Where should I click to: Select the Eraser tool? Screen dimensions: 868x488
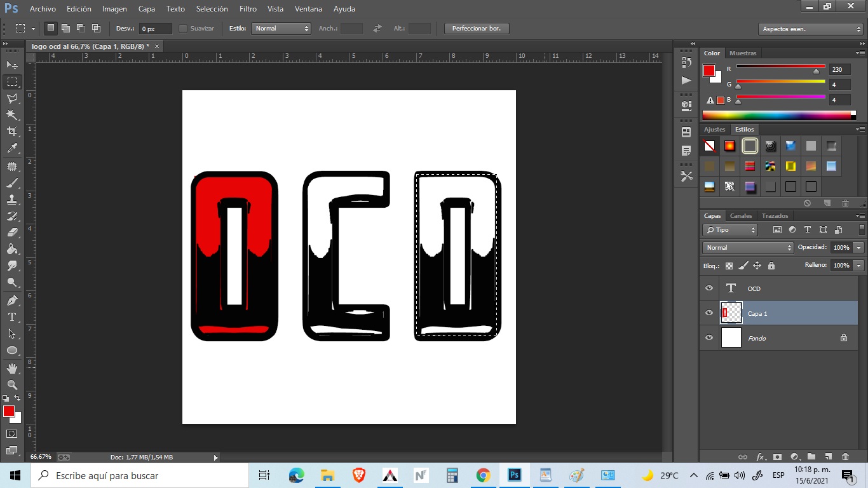(x=12, y=233)
